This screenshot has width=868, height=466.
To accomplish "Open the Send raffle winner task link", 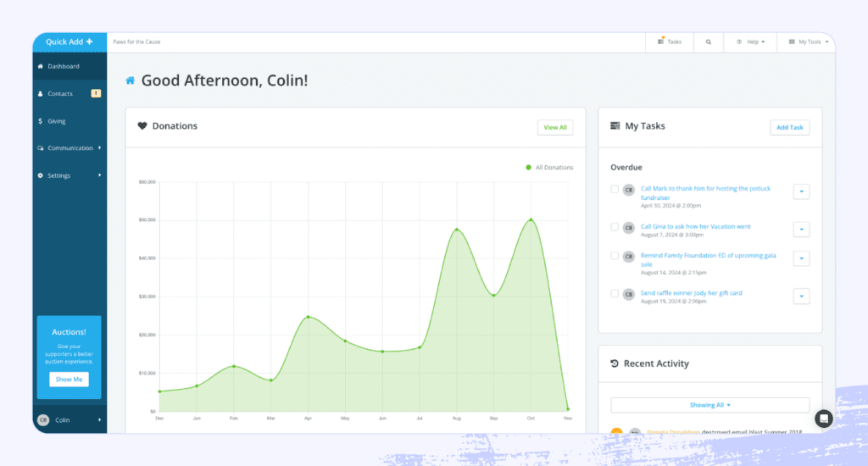I will [691, 293].
